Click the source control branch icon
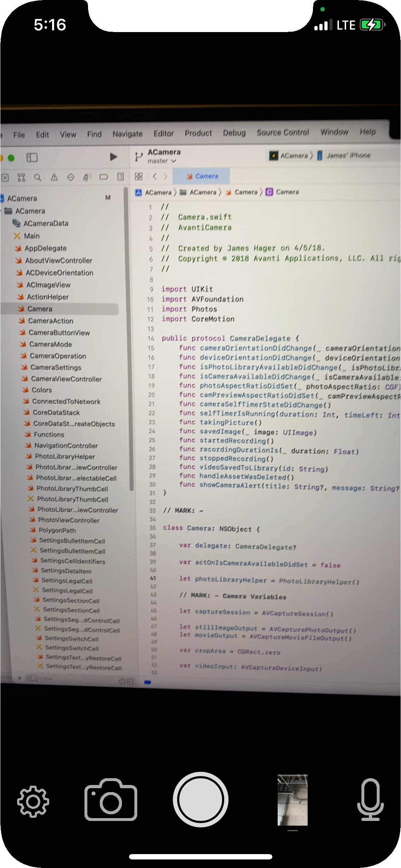Viewport: 401px width, 868px height. [138, 157]
